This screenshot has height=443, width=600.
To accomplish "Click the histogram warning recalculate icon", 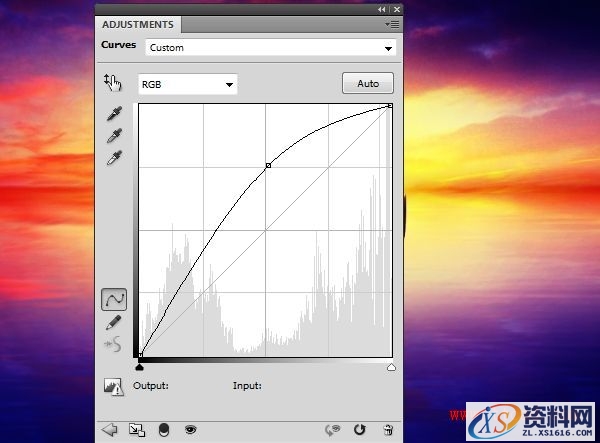I will coord(112,386).
